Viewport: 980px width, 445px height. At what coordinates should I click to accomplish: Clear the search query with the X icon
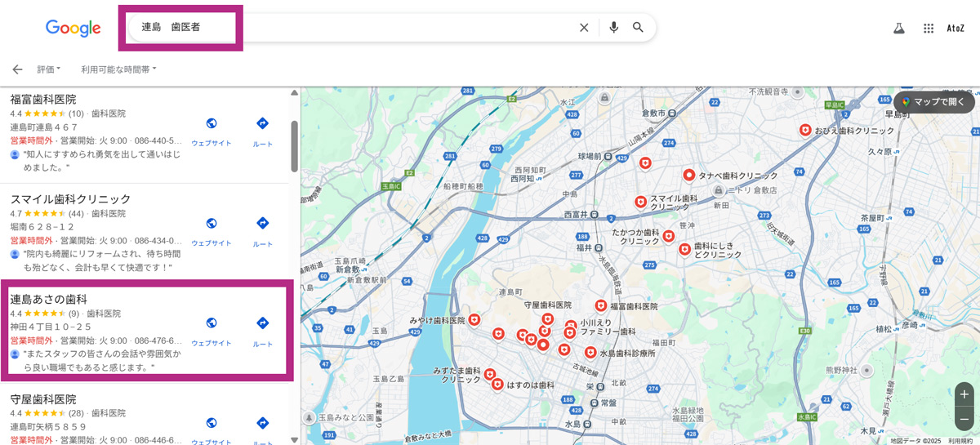[x=584, y=28]
